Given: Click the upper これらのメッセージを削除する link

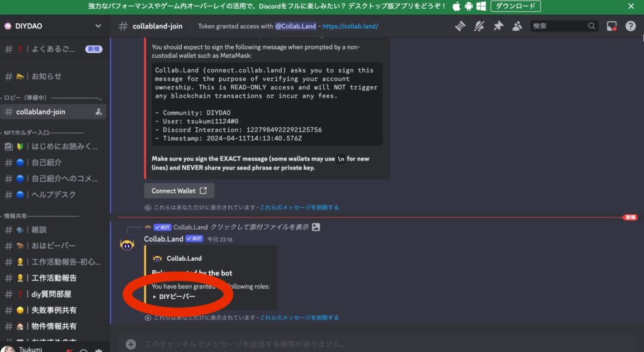Looking at the screenshot, I should coord(299,207).
